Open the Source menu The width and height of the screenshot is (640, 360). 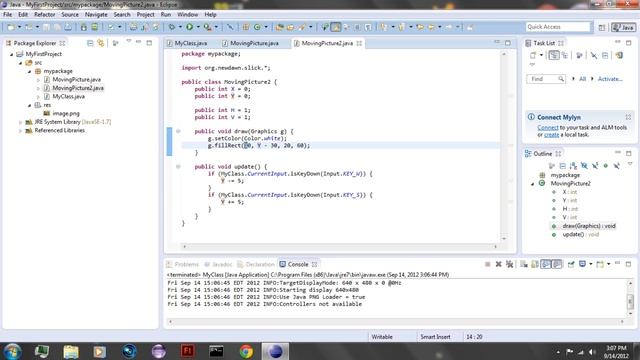[70, 14]
